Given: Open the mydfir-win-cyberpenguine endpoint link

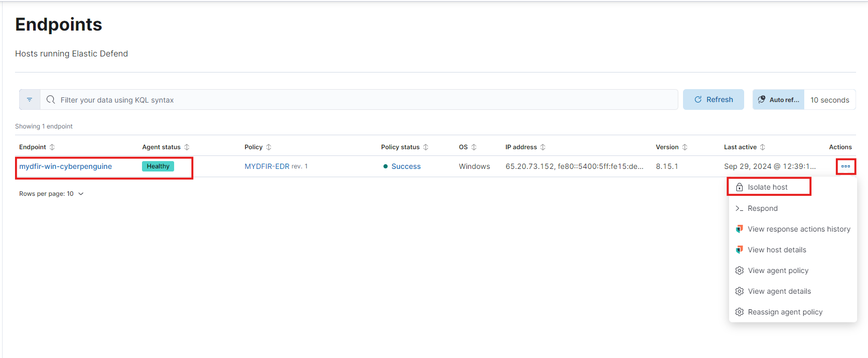Looking at the screenshot, I should point(65,166).
